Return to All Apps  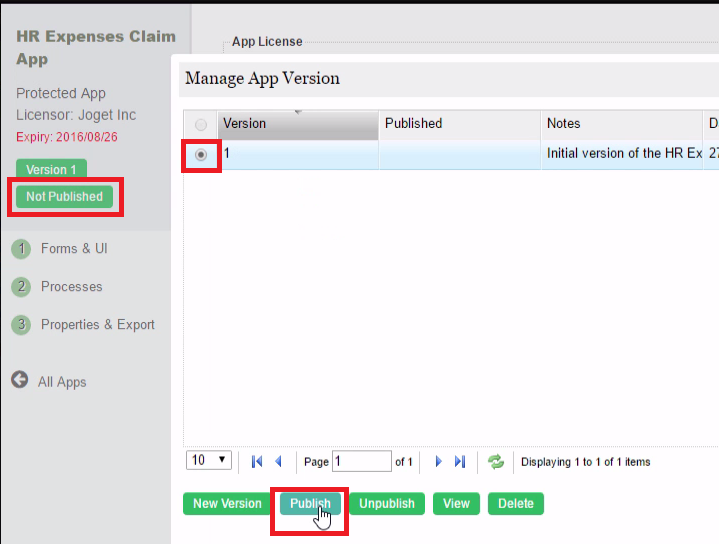tap(62, 382)
